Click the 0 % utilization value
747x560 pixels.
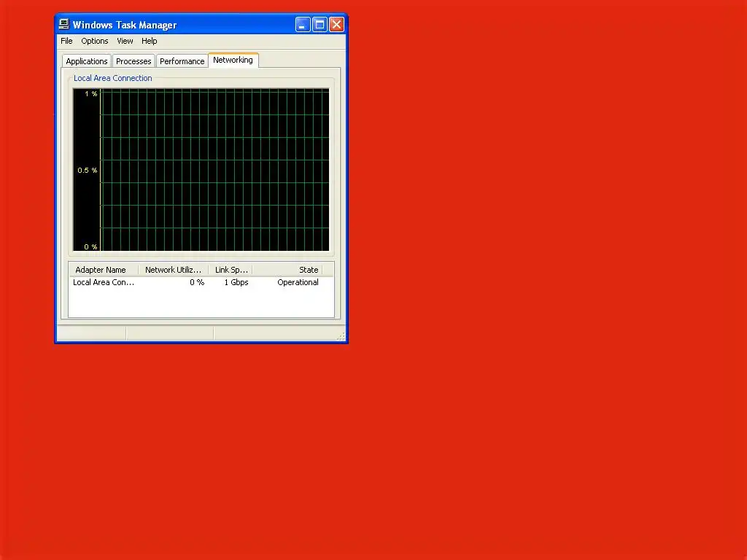pos(197,282)
